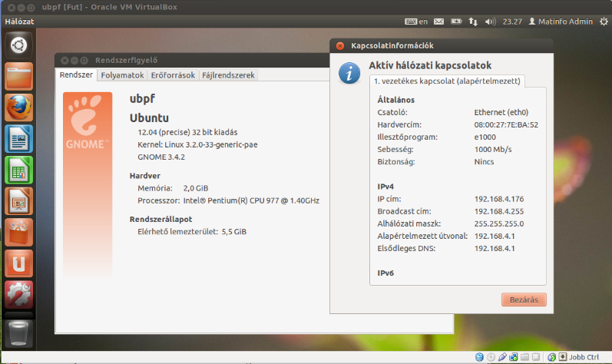Click VirtualBox network adapter status icon
Image resolution: width=612 pixels, height=364 pixels.
pyautogui.click(x=514, y=356)
